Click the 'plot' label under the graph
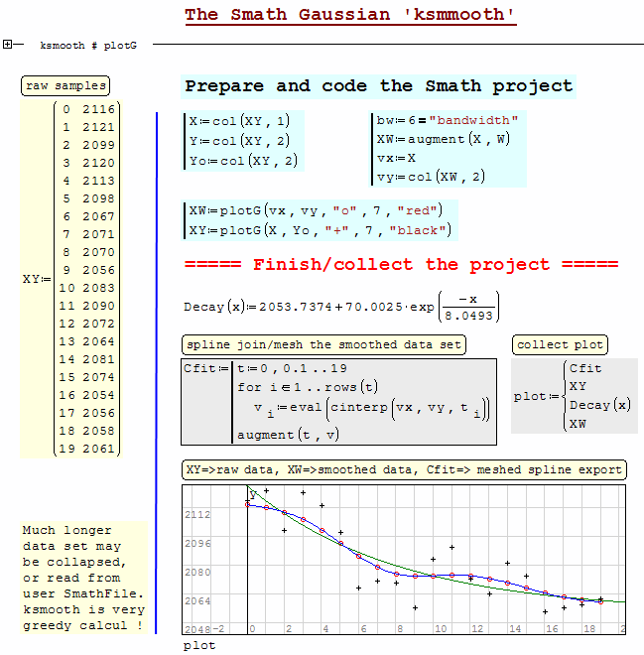The image size is (644, 655). [x=198, y=645]
